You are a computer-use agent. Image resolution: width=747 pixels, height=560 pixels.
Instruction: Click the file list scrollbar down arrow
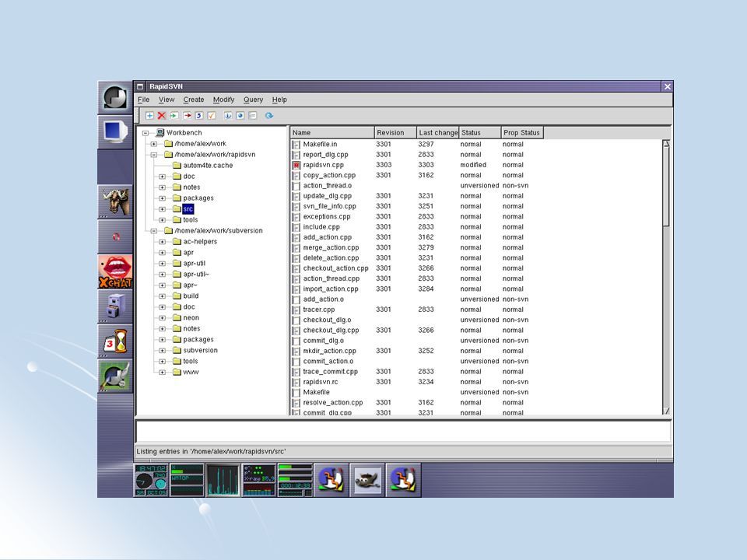667,411
